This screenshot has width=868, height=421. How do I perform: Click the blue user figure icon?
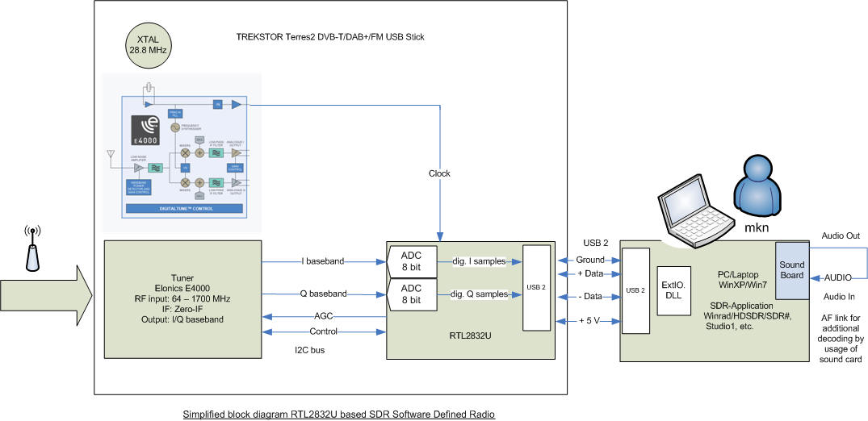[x=758, y=187]
